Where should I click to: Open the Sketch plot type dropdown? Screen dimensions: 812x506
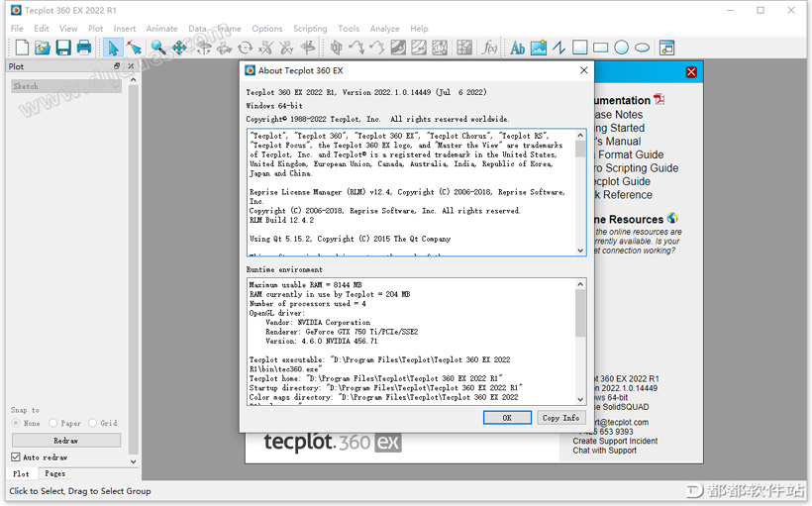point(66,86)
